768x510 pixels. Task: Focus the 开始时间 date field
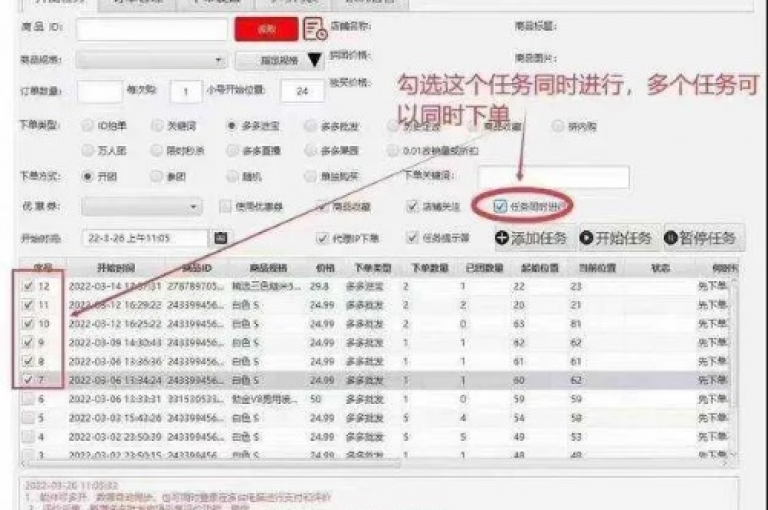point(145,238)
